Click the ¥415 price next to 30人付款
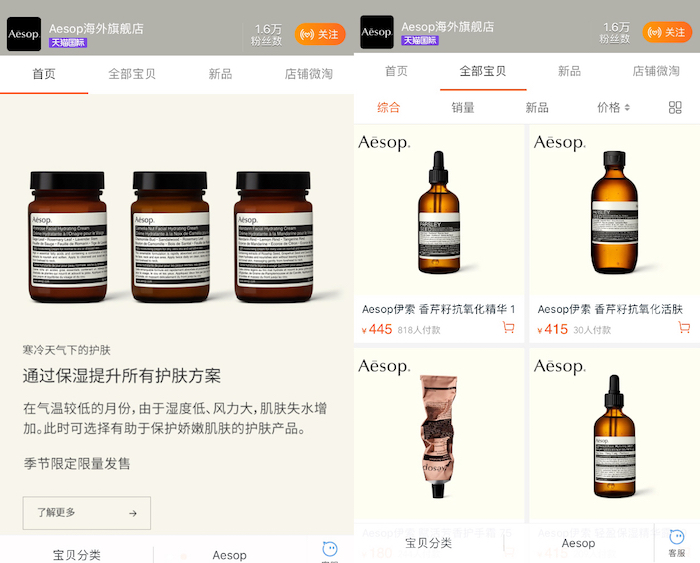The width and height of the screenshot is (700, 563). 552,329
